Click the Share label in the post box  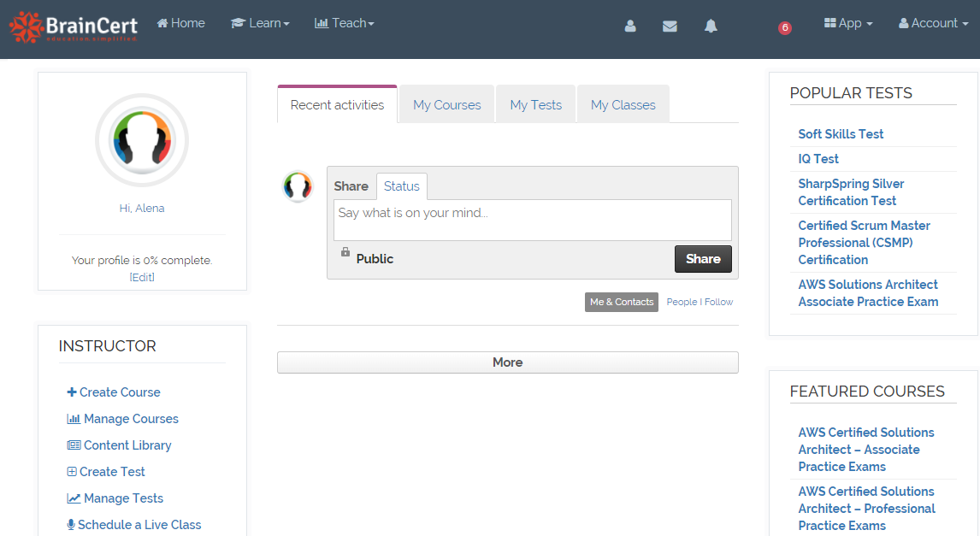(x=351, y=186)
